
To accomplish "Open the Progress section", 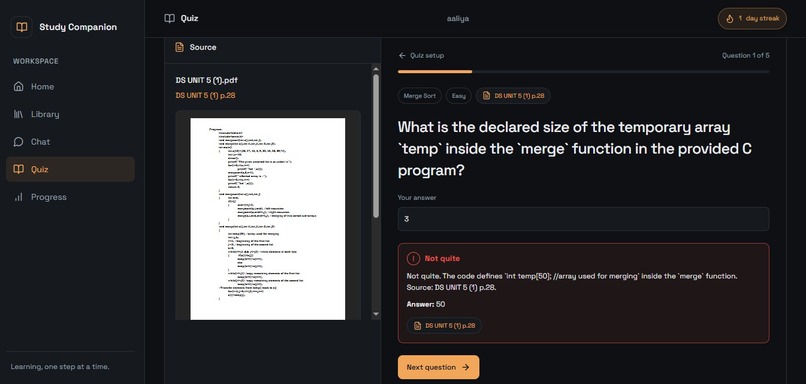I will 70,197.
